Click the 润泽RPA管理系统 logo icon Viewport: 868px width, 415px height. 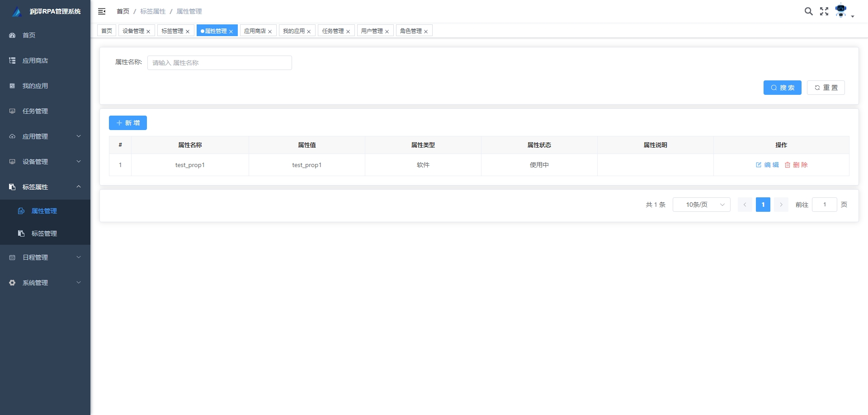pyautogui.click(x=17, y=12)
